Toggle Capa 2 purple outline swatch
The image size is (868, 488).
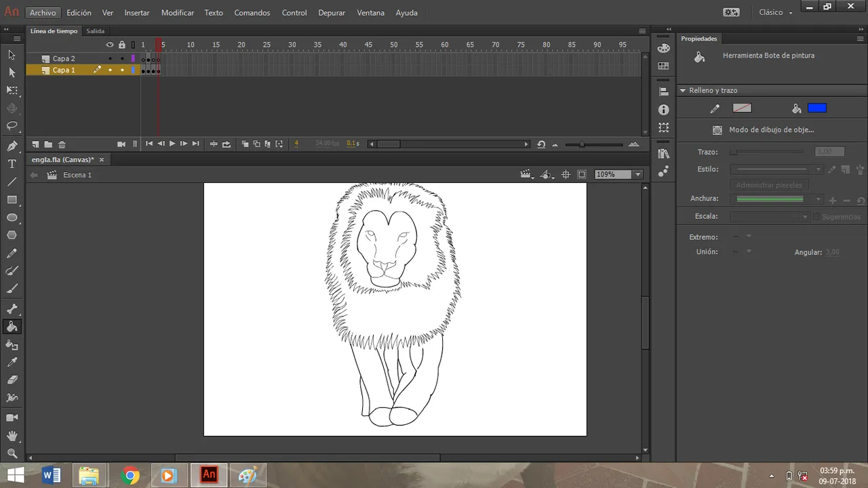(133, 59)
